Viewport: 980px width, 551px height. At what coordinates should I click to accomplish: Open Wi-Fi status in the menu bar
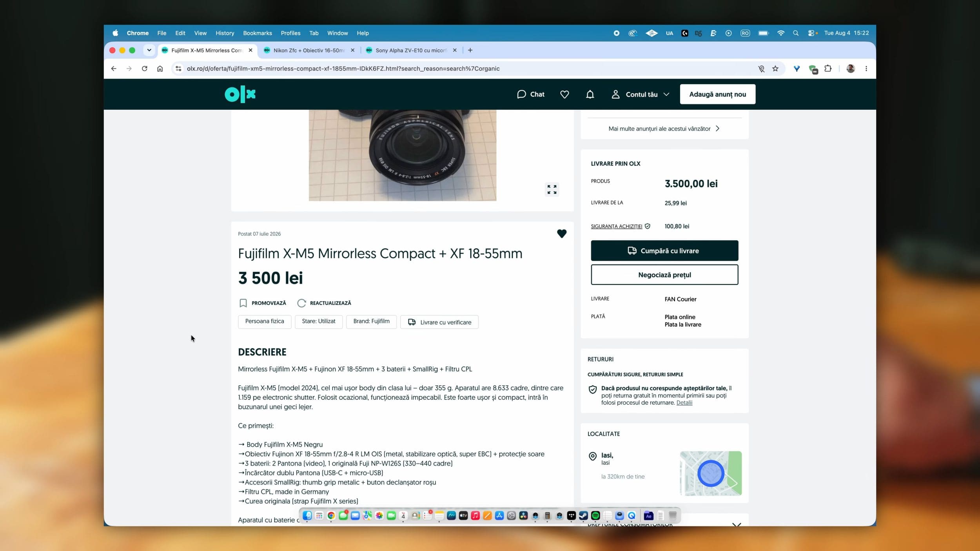click(x=781, y=33)
